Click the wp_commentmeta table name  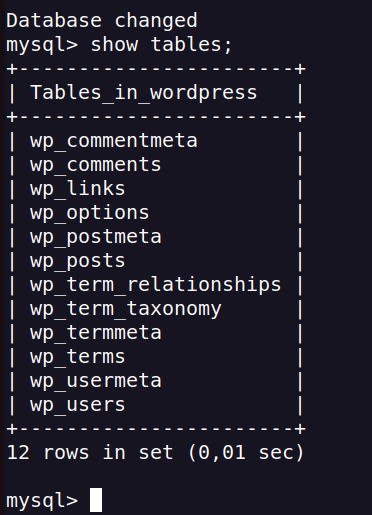tap(114, 141)
